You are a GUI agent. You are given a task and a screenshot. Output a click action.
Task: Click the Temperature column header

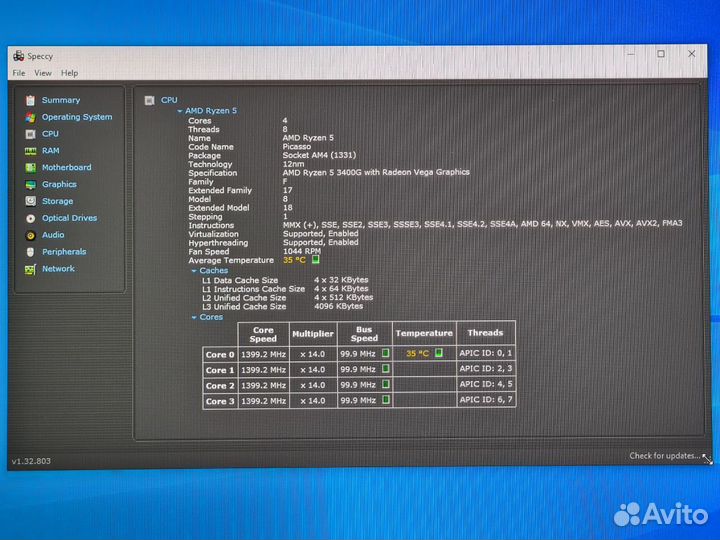click(x=424, y=333)
